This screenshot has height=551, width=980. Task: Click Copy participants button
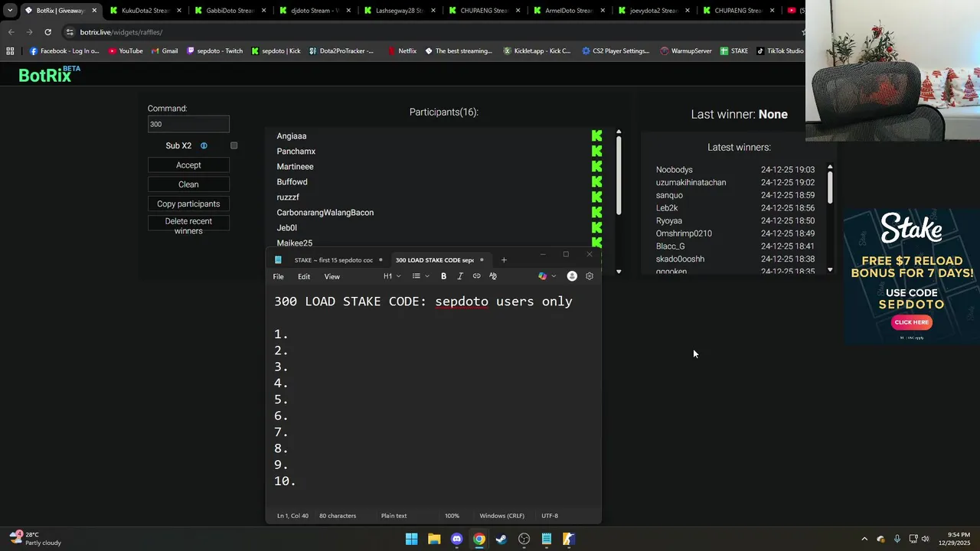pos(188,204)
